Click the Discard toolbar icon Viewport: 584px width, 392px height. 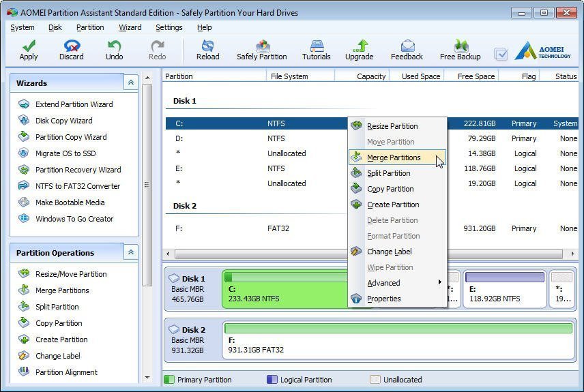72,46
